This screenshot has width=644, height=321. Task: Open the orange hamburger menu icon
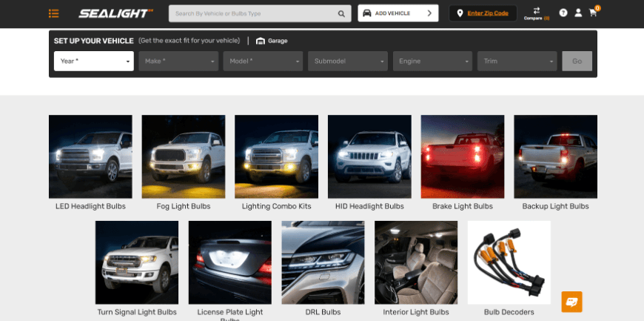[x=53, y=13]
